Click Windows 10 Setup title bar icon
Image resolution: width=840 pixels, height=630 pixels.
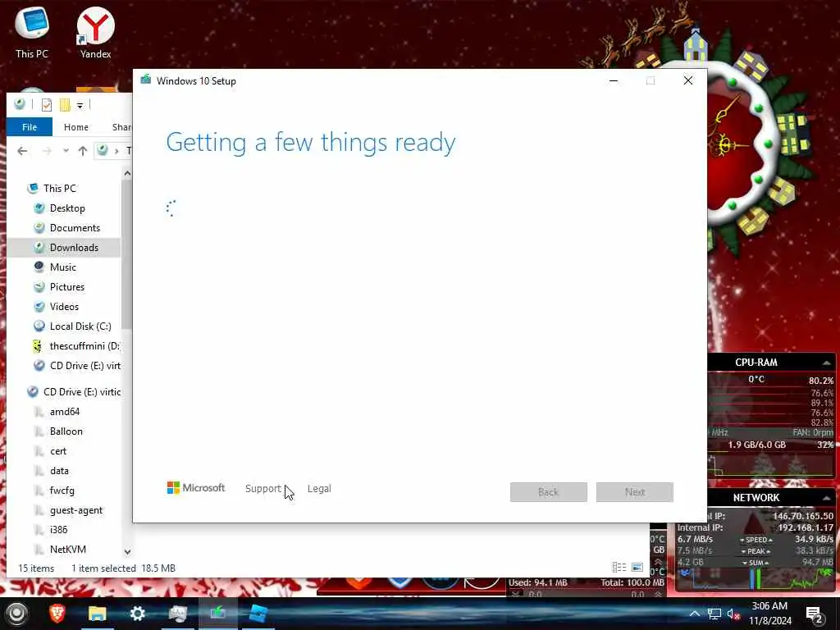coord(146,80)
